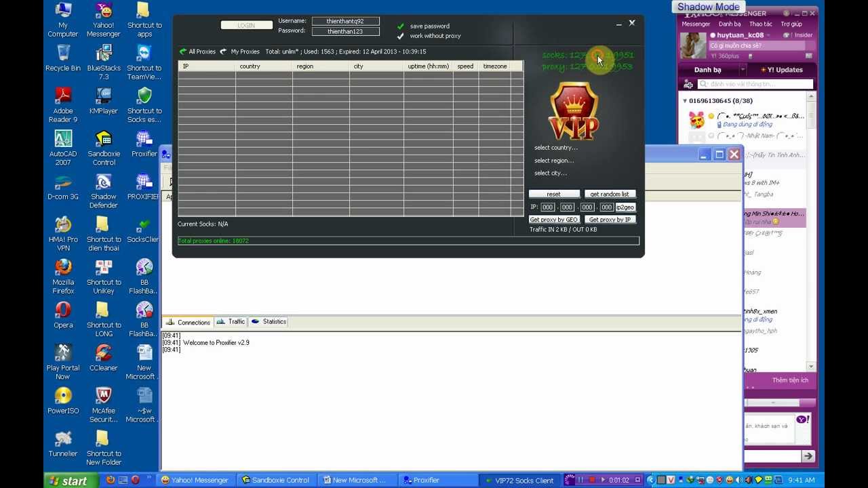
Task: Launch AutoCAD 2007 desktop icon
Action: click(x=63, y=148)
